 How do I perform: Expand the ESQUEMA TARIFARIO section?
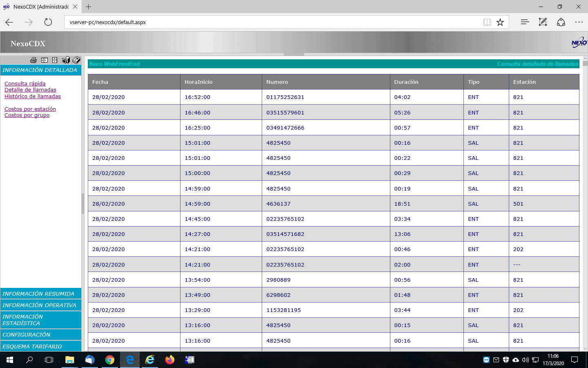pyautogui.click(x=41, y=346)
